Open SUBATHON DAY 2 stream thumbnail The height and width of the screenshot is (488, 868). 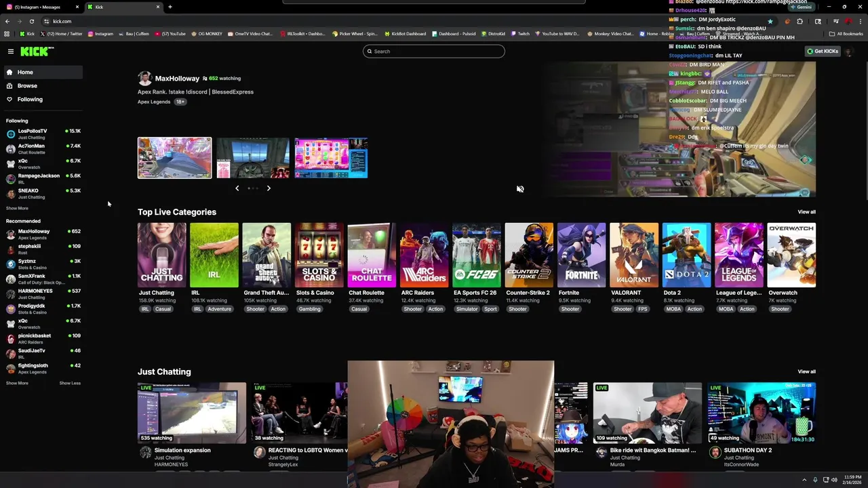762,413
